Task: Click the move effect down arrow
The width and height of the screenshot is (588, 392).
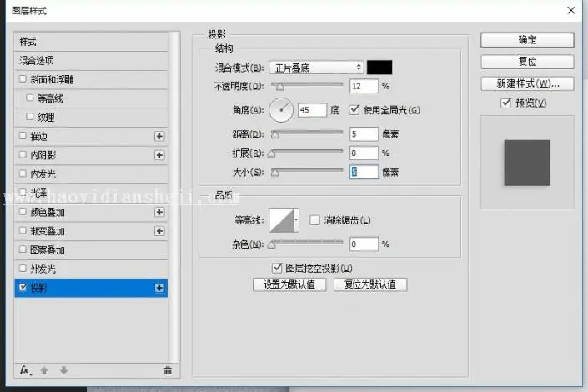Action: [x=63, y=370]
